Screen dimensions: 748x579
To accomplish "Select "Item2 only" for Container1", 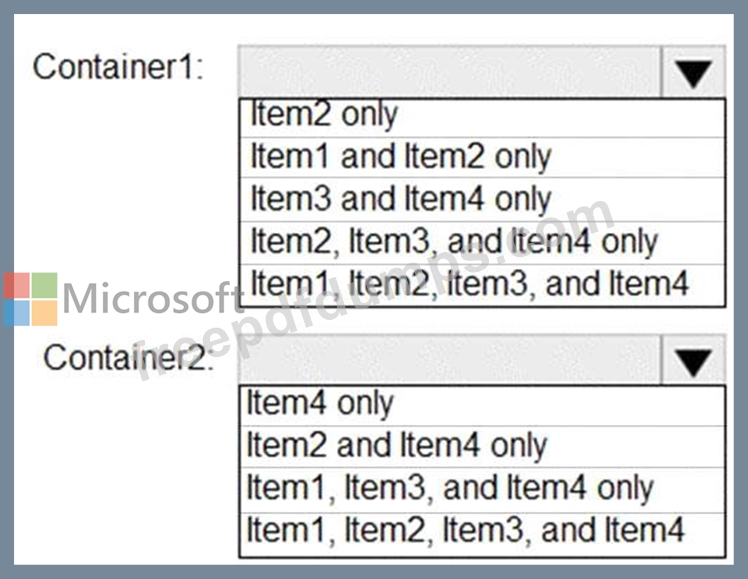I will pos(482,118).
